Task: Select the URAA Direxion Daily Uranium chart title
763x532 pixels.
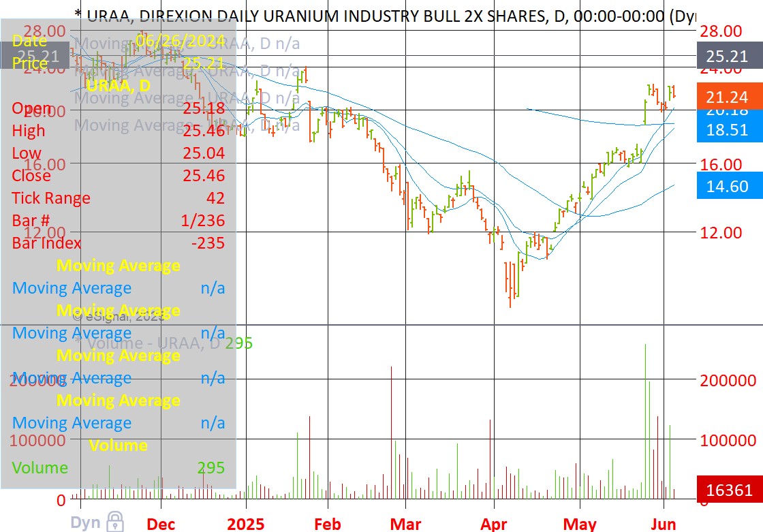Action: pyautogui.click(x=385, y=16)
